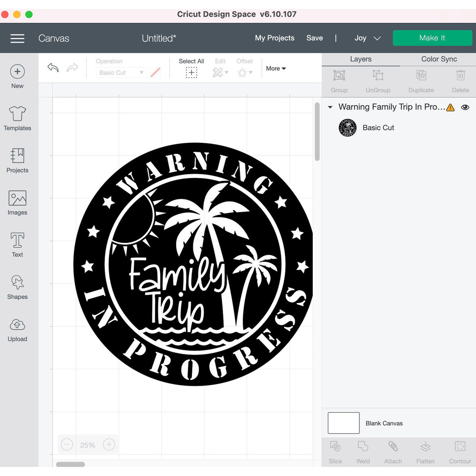This screenshot has width=476, height=476.
Task: Use the Weld tool
Action: 363,451
